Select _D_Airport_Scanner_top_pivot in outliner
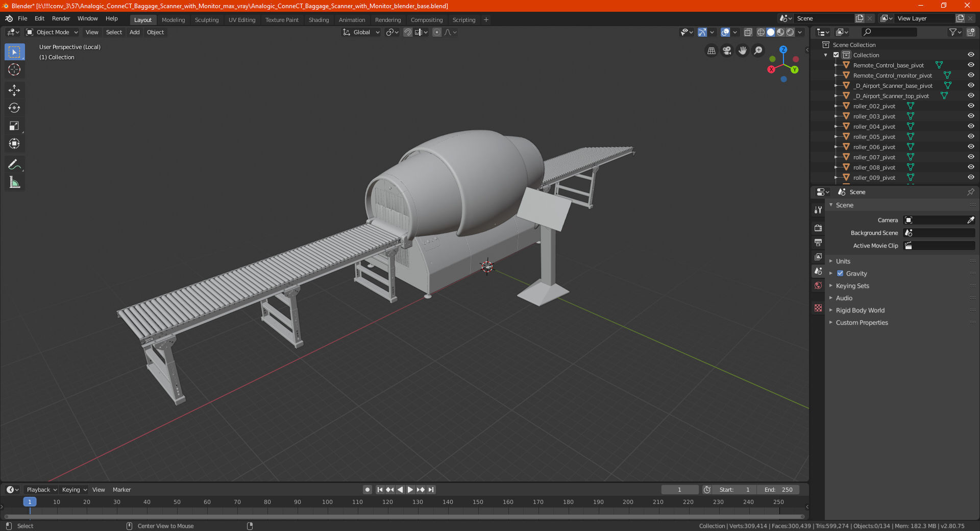Screen dimensions: 980x531 coord(891,96)
